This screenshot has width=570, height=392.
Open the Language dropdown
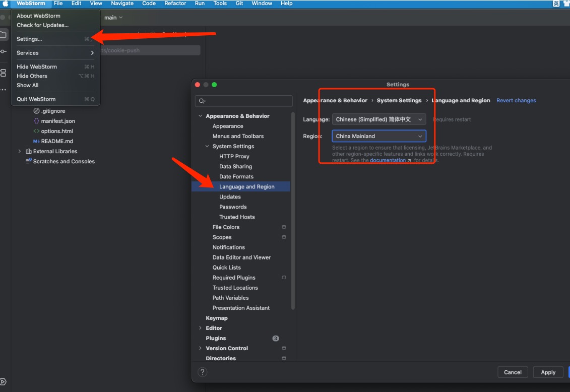pos(379,119)
